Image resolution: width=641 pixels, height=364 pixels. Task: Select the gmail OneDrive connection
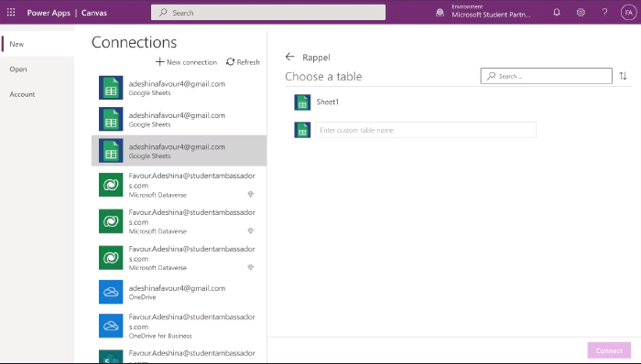(179, 292)
